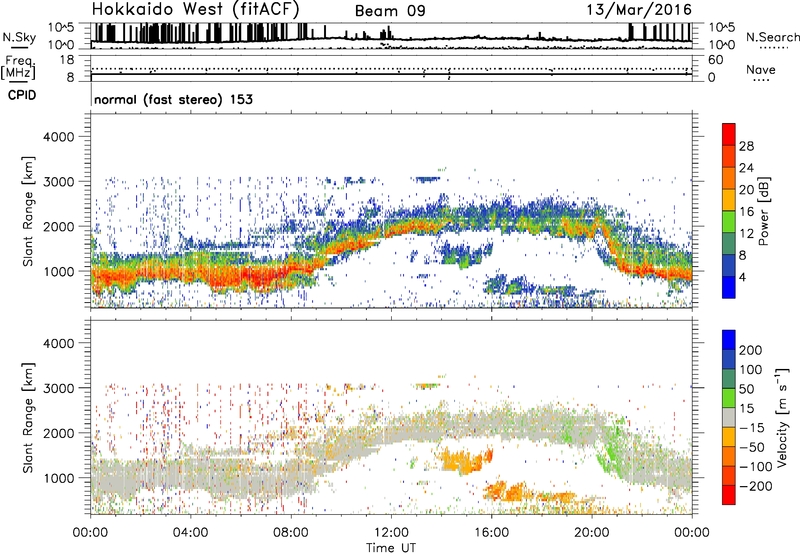Image resolution: width=800 pixels, height=554 pixels.
Task: Pick the gray segment of Velocity color bar
Action: (729, 417)
